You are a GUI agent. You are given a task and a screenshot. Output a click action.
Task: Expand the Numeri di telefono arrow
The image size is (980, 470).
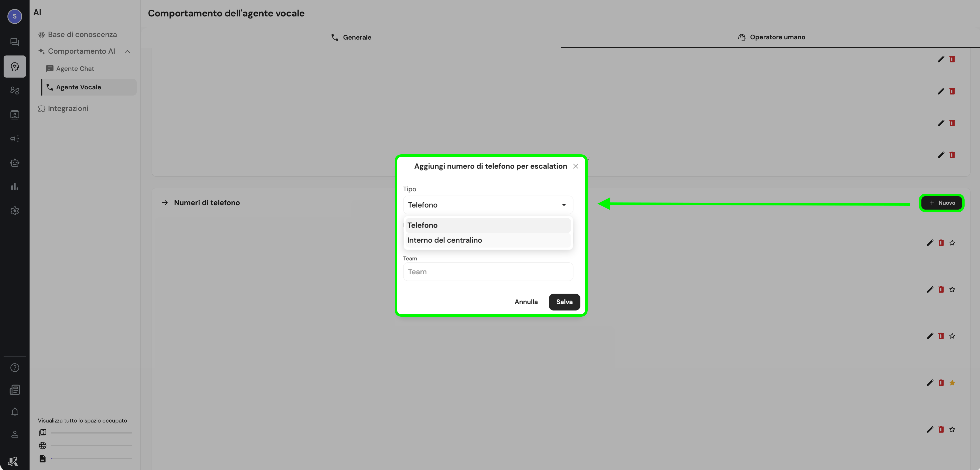click(x=165, y=203)
